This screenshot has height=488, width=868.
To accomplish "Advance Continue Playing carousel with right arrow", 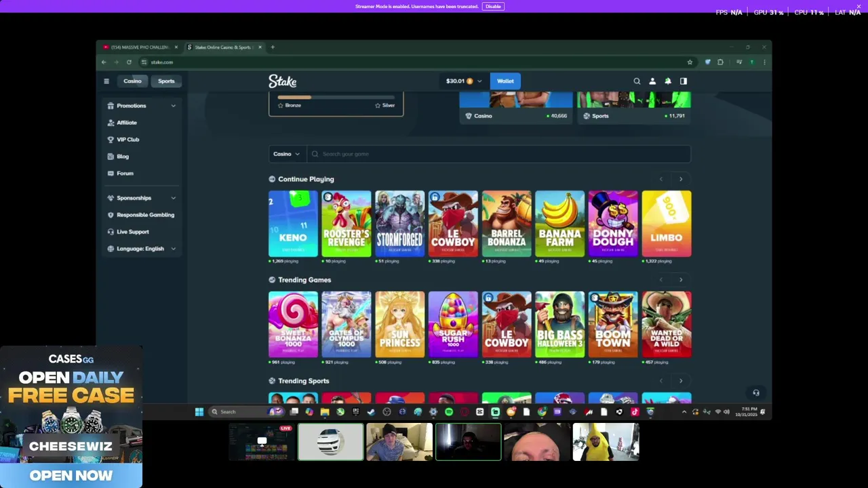I will point(681,179).
